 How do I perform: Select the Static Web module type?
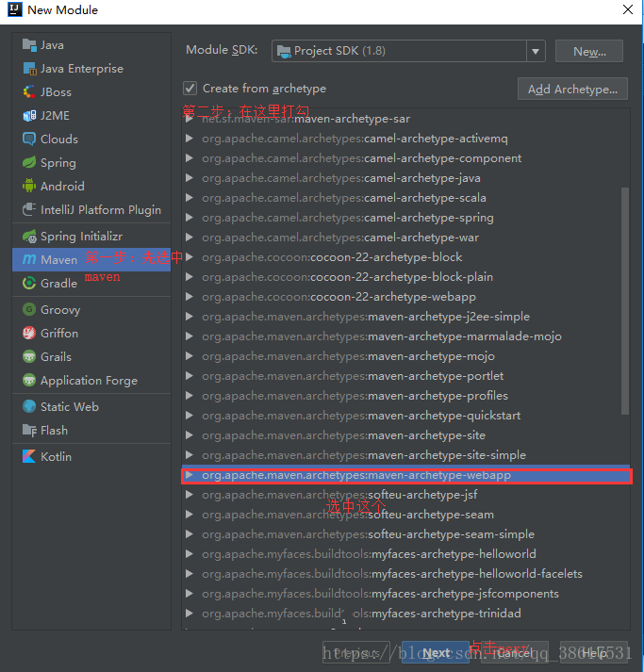click(x=91, y=407)
